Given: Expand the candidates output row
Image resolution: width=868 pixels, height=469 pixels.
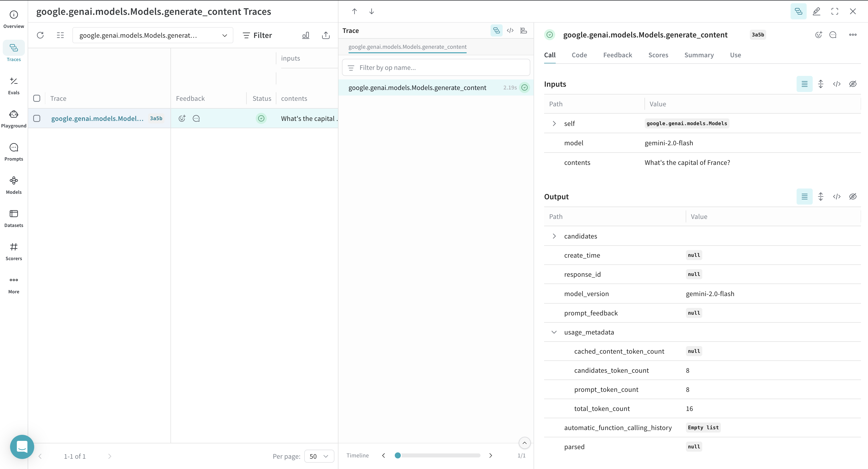Looking at the screenshot, I should tap(554, 236).
